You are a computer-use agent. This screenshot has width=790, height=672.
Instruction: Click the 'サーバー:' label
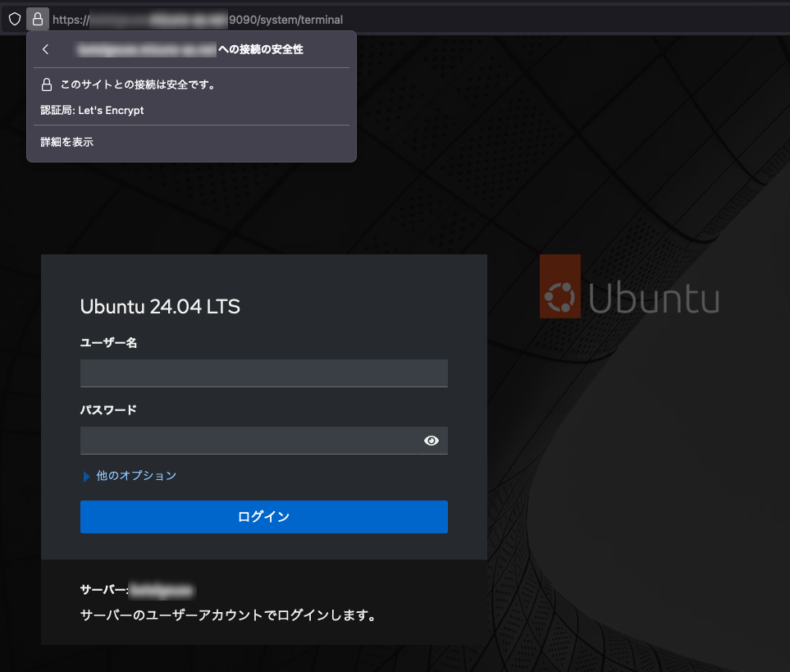click(104, 590)
